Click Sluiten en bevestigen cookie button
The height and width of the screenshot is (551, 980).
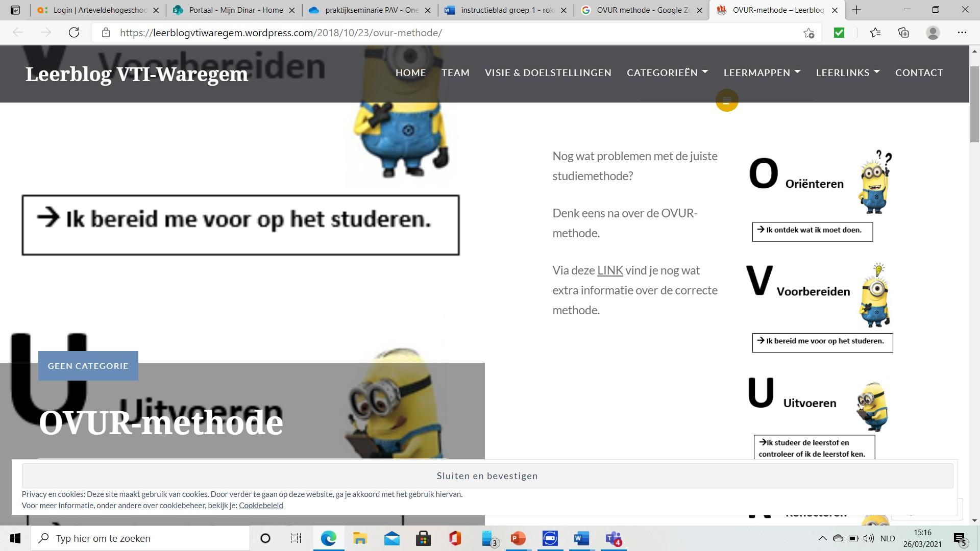[487, 475]
